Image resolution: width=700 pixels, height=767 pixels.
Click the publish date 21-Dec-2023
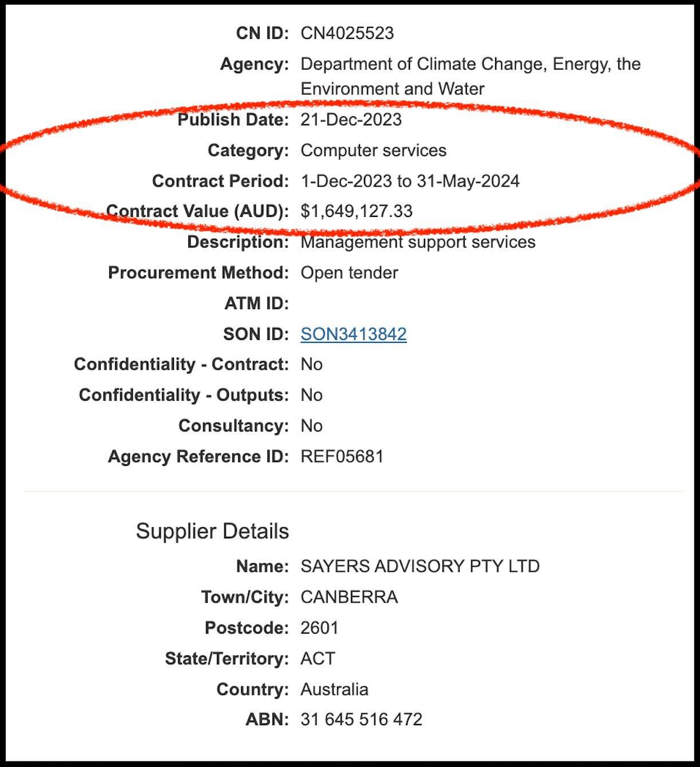pyautogui.click(x=351, y=120)
